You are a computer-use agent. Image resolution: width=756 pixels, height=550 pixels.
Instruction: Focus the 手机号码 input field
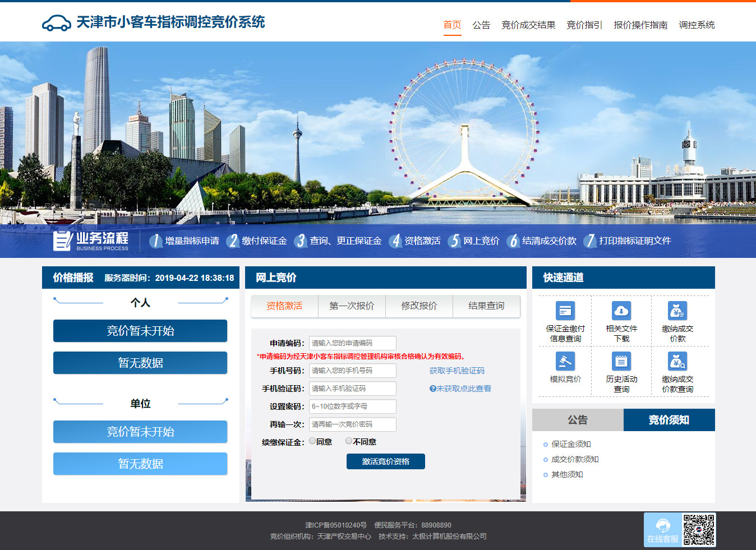353,371
